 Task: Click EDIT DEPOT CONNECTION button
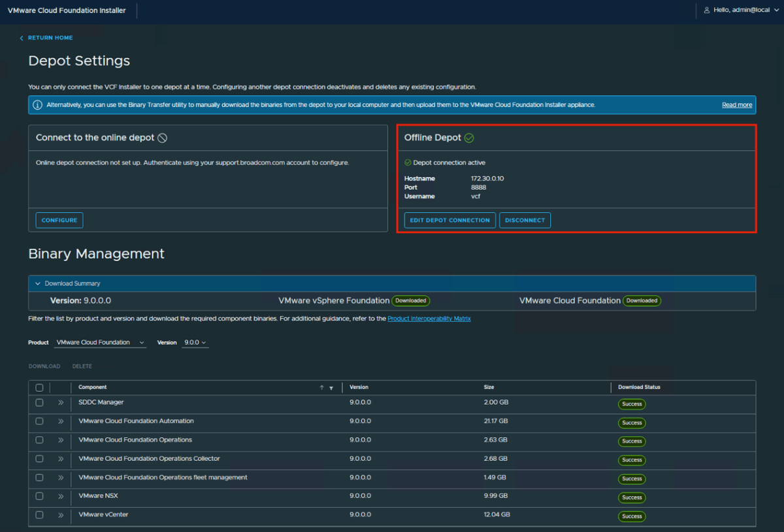(450, 221)
